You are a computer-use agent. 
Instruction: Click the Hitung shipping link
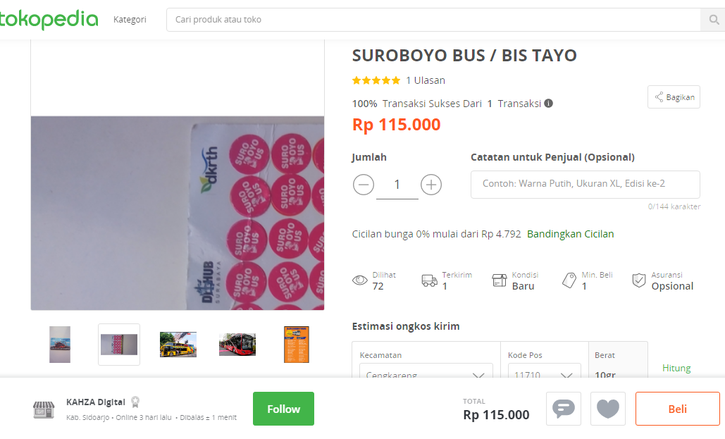pyautogui.click(x=676, y=368)
